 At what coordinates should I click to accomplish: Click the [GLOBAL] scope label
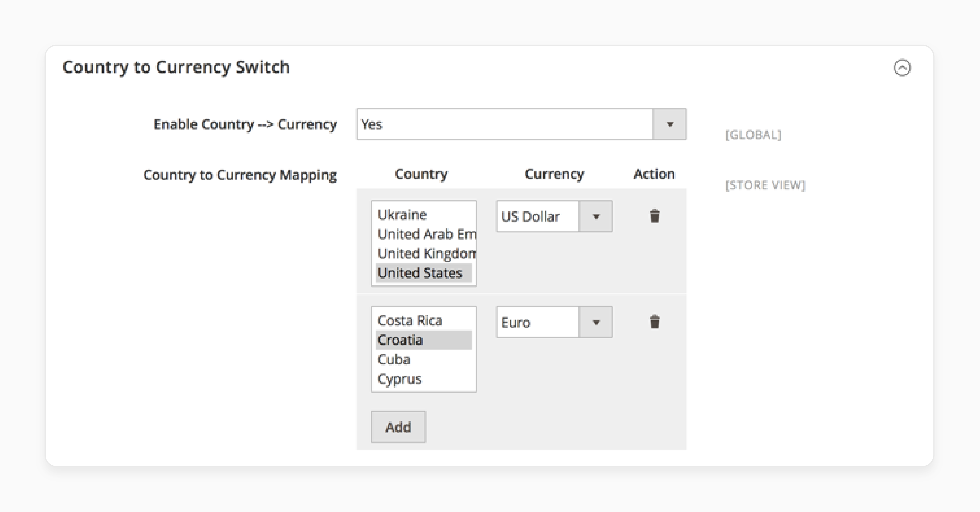pyautogui.click(x=753, y=135)
